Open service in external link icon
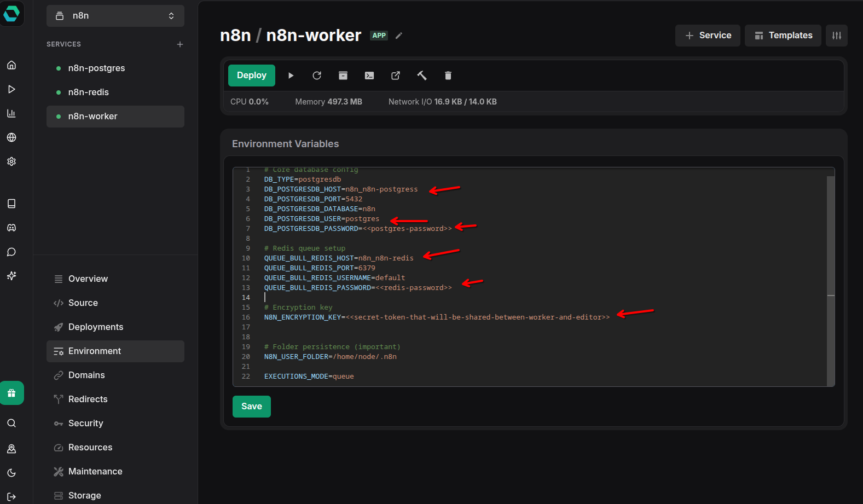 pyautogui.click(x=396, y=76)
